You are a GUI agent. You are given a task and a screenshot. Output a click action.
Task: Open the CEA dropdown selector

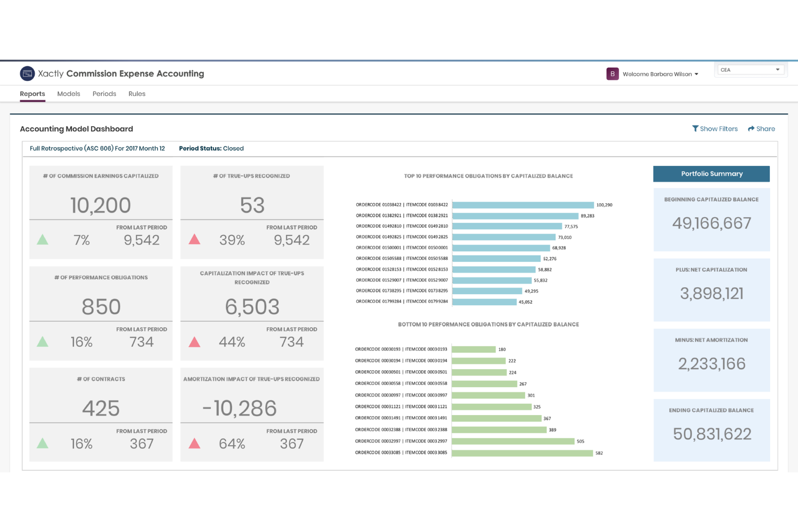coord(750,70)
